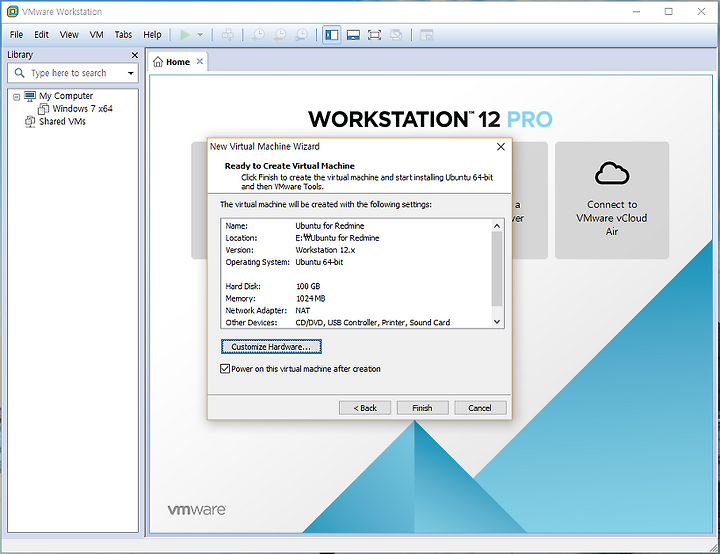Click the settings list scrollbar thumb
The width and height of the screenshot is (720, 554).
tap(497, 268)
